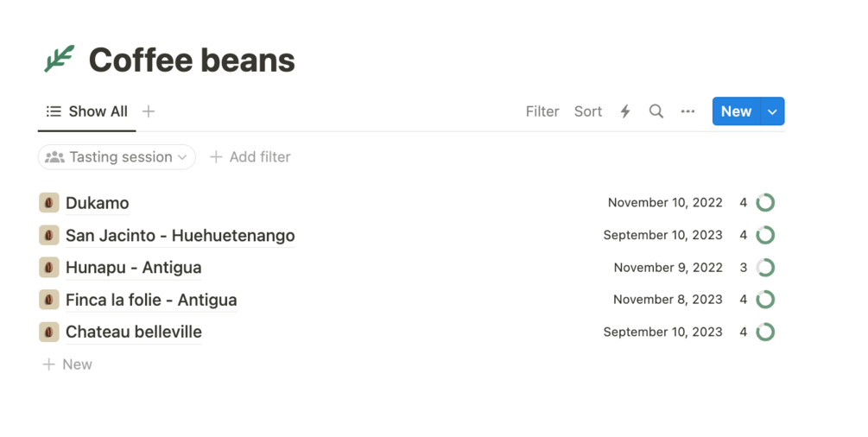Click the progress ring on Dukamo row
The height and width of the screenshot is (437, 868).
click(765, 203)
